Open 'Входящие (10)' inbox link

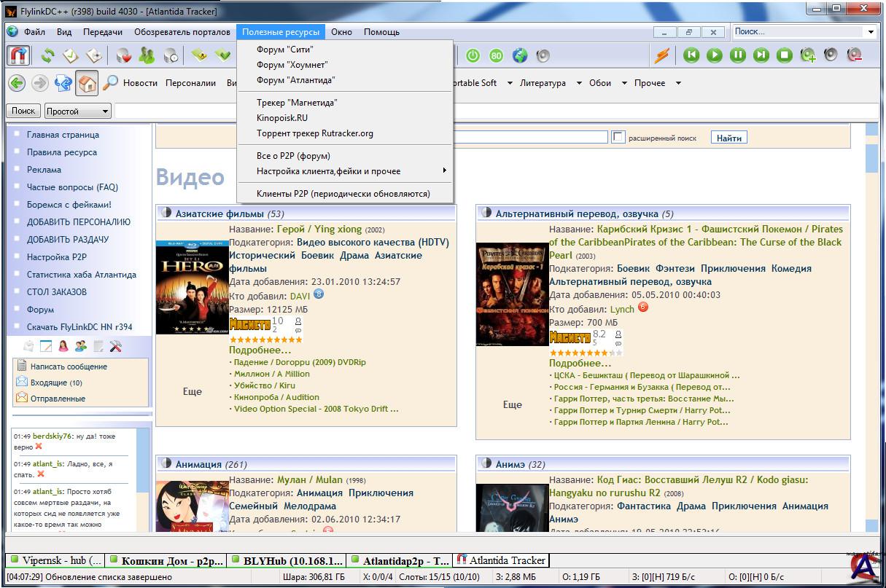tap(56, 383)
